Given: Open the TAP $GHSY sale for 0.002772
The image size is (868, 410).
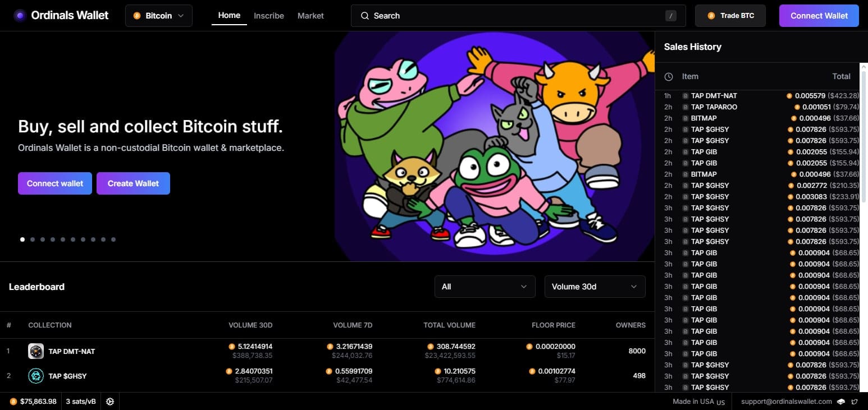Looking at the screenshot, I should tap(761, 185).
